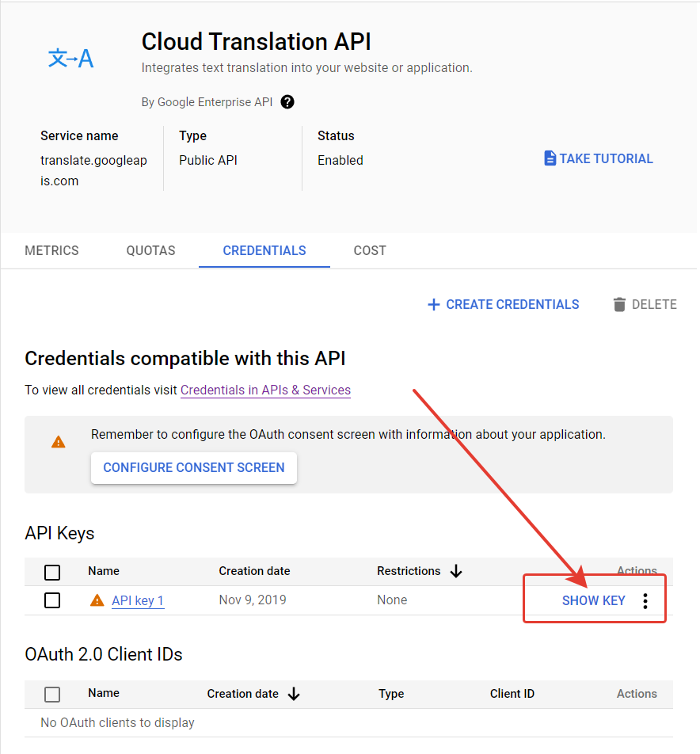Click SHOW KEY for API key 1
The image size is (700, 754).
click(x=594, y=600)
